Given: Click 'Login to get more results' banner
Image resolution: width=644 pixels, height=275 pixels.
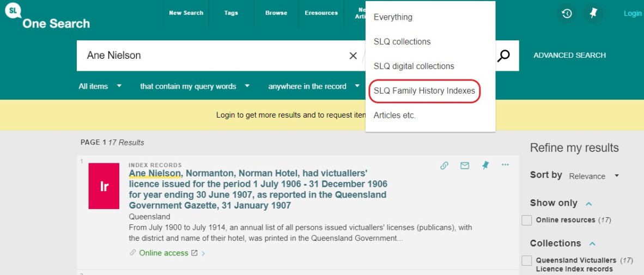Looking at the screenshot, I should (291, 115).
